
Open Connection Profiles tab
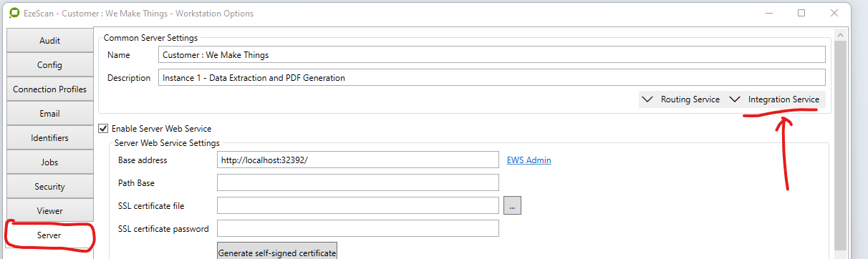coord(49,89)
